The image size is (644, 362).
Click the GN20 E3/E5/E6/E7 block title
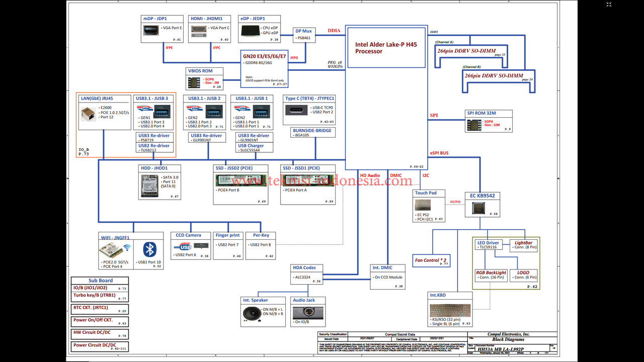(x=264, y=57)
